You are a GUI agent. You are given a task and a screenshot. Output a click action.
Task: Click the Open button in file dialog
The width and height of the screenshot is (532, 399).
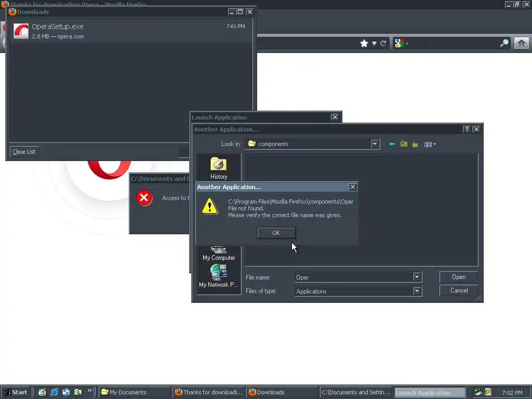click(x=458, y=277)
